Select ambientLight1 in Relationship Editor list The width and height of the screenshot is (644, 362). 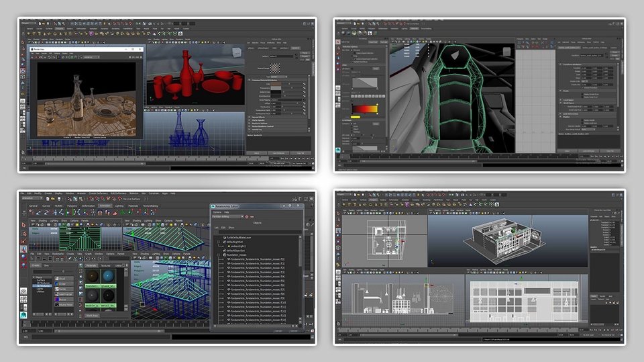coord(238,246)
